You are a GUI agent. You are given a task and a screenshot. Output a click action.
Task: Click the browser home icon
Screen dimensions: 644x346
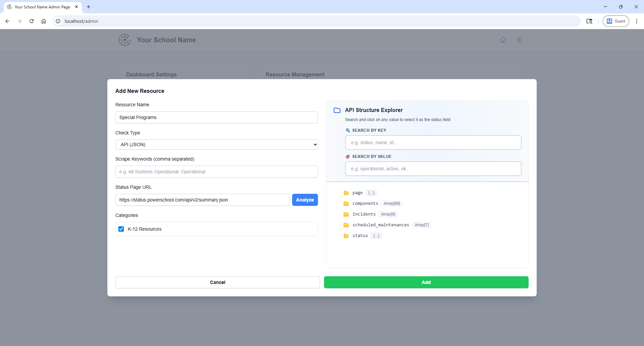point(44,21)
